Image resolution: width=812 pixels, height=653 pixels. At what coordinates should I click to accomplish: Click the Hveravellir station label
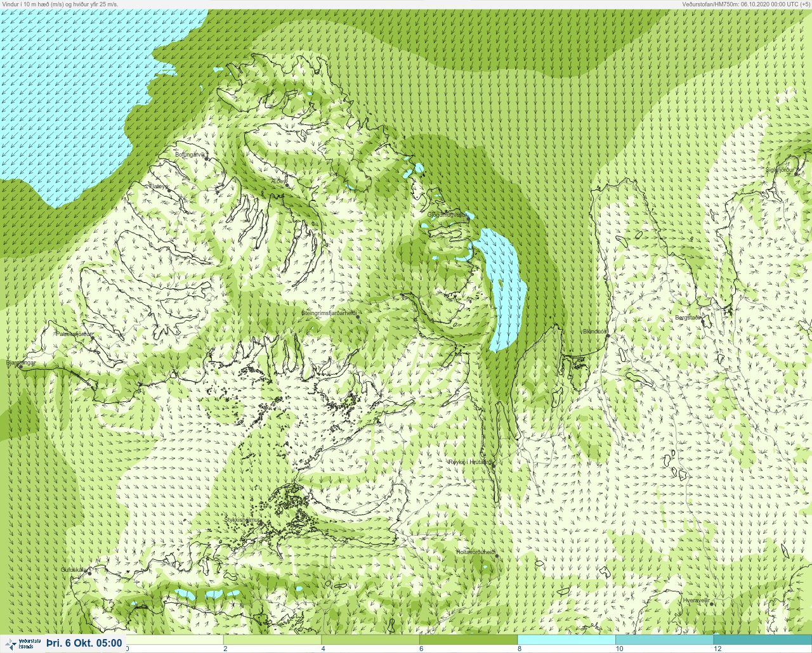click(696, 600)
